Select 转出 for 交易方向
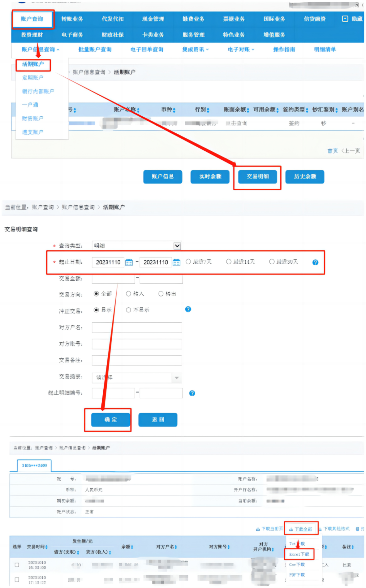The height and width of the screenshot is (588, 366). pyautogui.click(x=161, y=294)
